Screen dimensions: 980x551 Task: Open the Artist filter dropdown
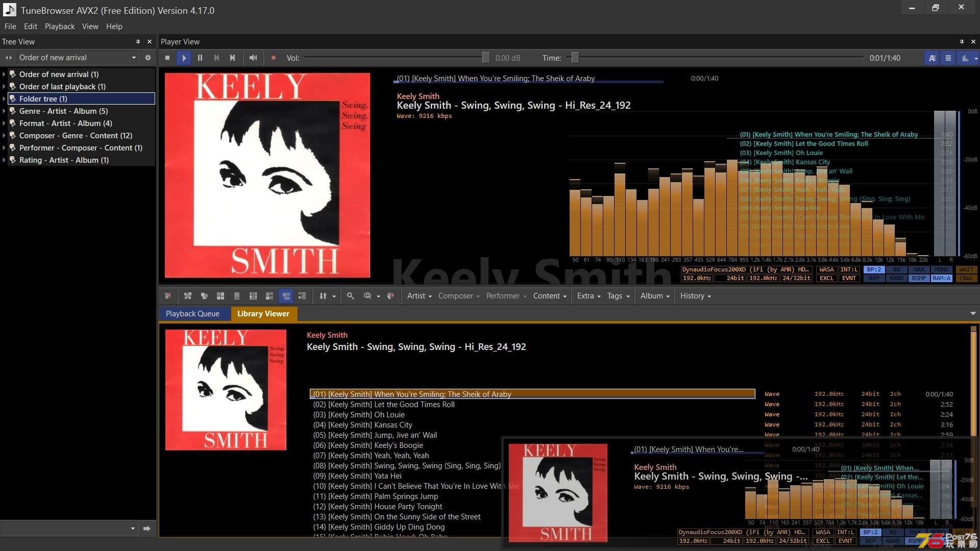pyautogui.click(x=419, y=296)
